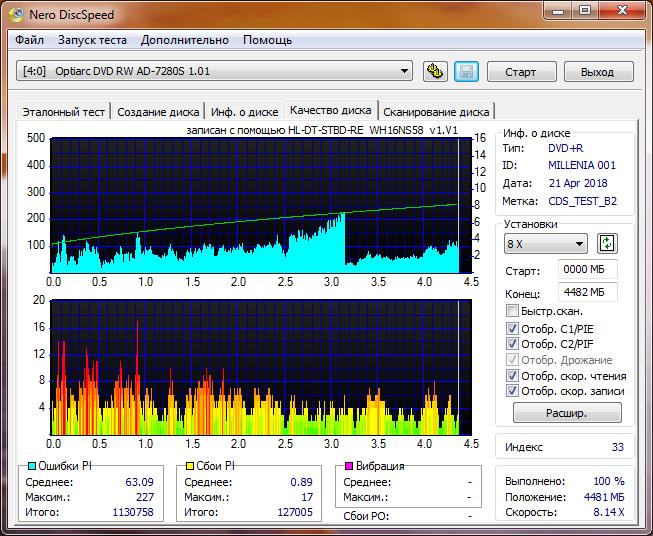The width and height of the screenshot is (653, 536).
Task: Toggle Отобр. C2/PIF checkbox
Action: 513,344
